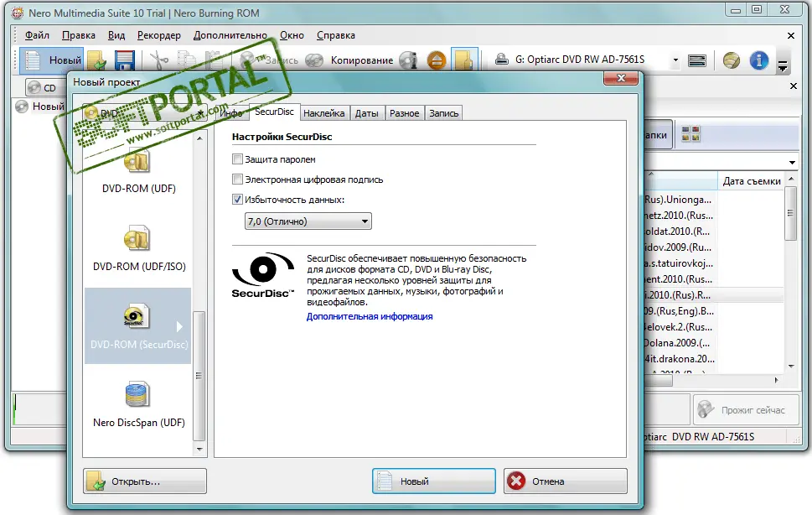The height and width of the screenshot is (515, 812).
Task: Enable the Защита паролем checkbox
Action: click(238, 159)
